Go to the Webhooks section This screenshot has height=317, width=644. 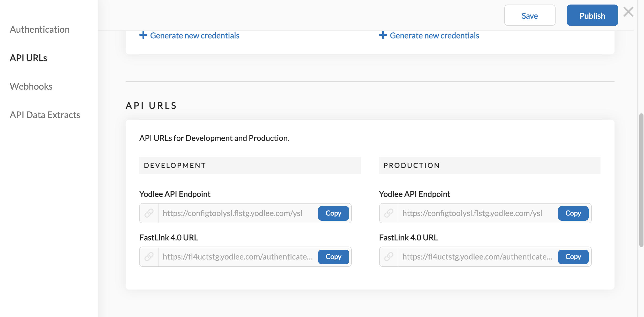tap(31, 86)
